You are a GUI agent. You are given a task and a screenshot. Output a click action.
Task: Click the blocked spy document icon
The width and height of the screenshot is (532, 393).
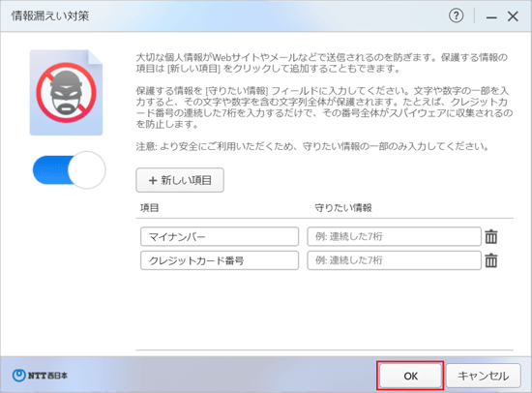66,93
